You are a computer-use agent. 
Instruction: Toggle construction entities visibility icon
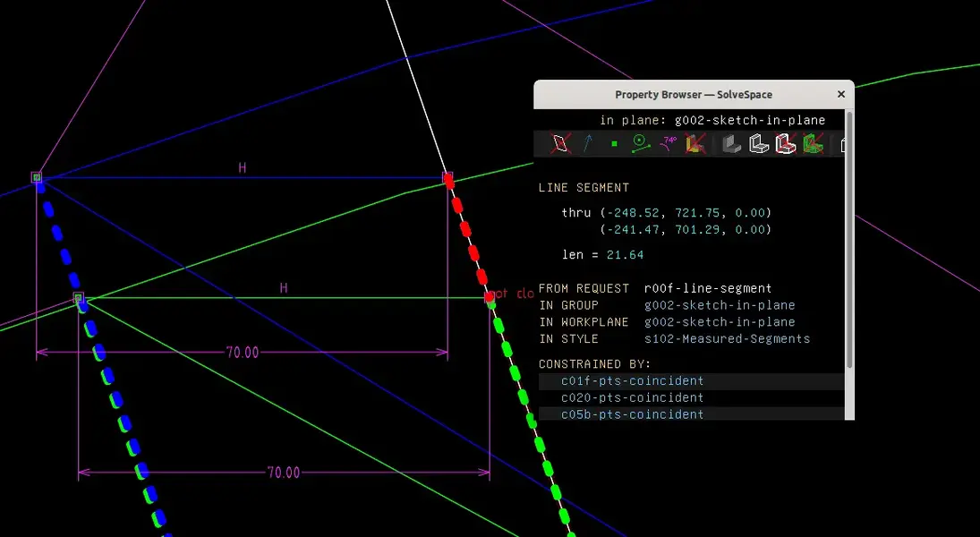[641, 144]
